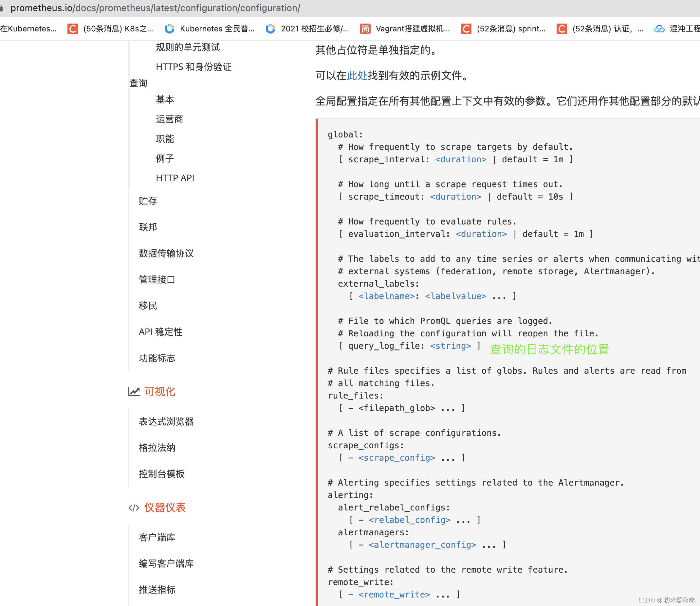700x606 pixels.
Task: Open the 客户端库 sidebar page
Action: pyautogui.click(x=157, y=538)
